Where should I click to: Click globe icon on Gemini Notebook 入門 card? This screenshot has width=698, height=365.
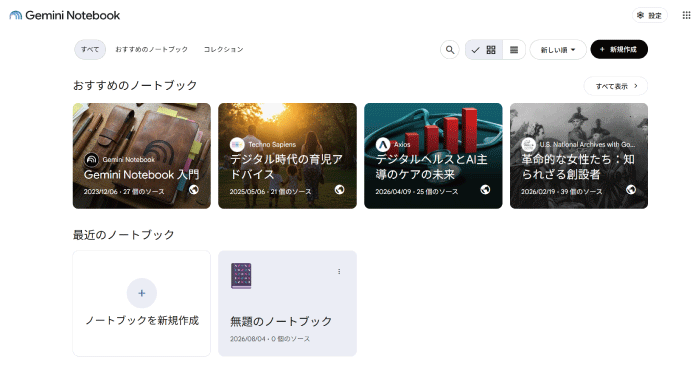pyautogui.click(x=194, y=190)
